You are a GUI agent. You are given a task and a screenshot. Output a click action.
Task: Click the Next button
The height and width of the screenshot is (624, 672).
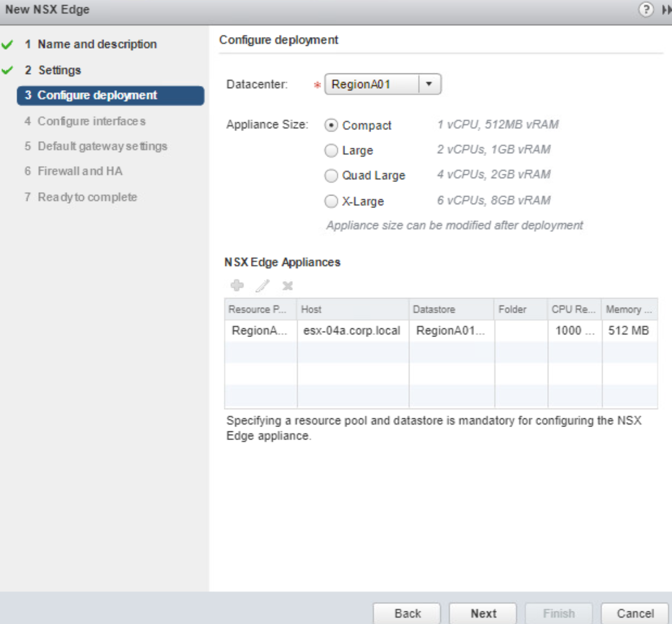tap(484, 613)
